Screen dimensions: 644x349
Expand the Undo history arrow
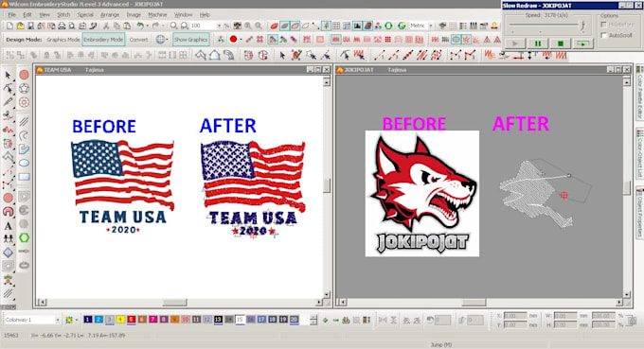[x=148, y=26]
